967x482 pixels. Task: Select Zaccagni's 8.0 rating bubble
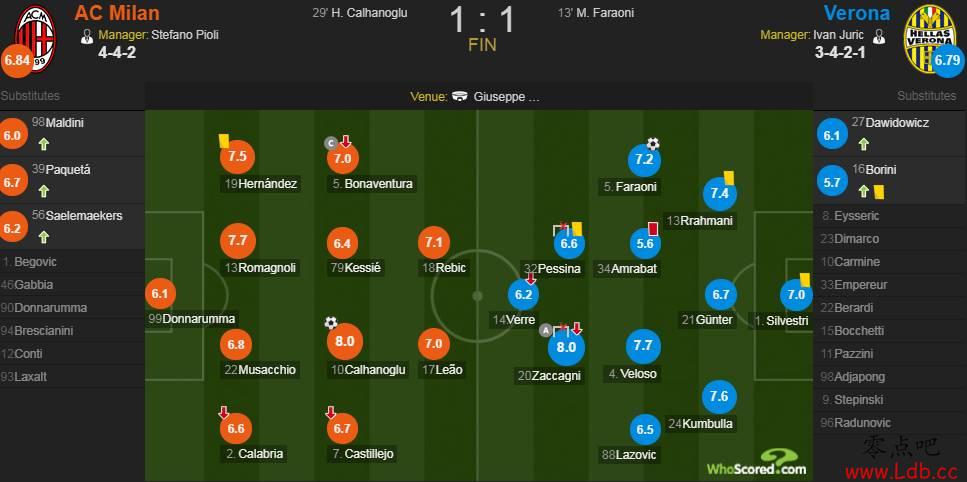[566, 347]
